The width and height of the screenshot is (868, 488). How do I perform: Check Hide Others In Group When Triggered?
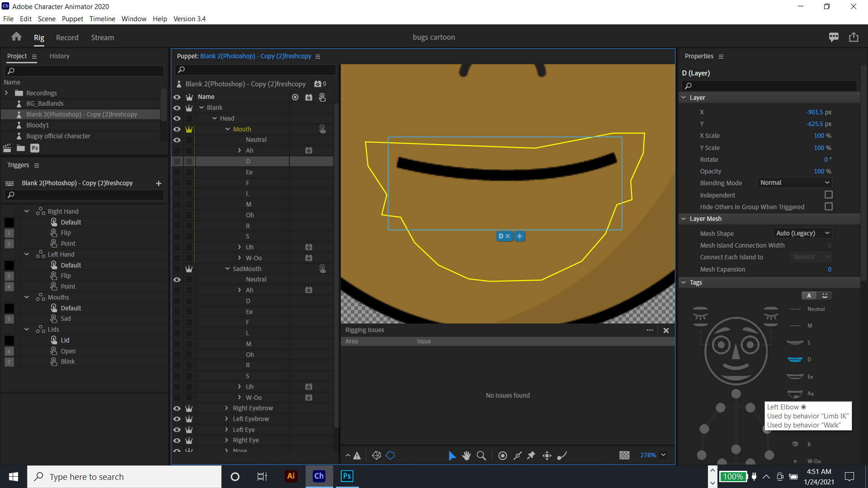click(x=829, y=206)
